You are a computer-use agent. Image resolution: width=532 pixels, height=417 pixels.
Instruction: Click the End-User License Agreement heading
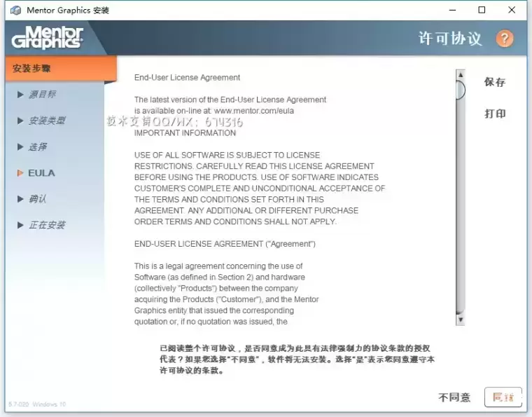tap(187, 78)
